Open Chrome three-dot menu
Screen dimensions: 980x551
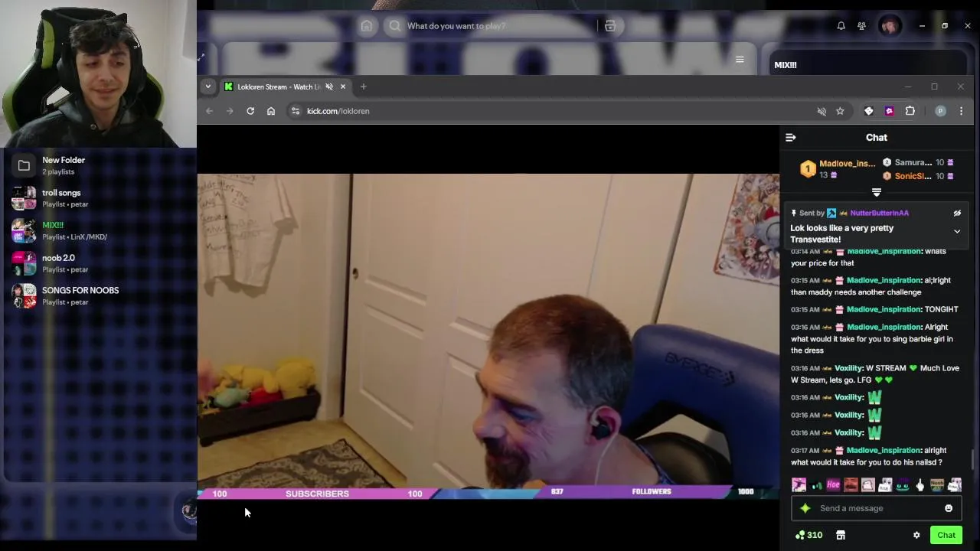[961, 111]
